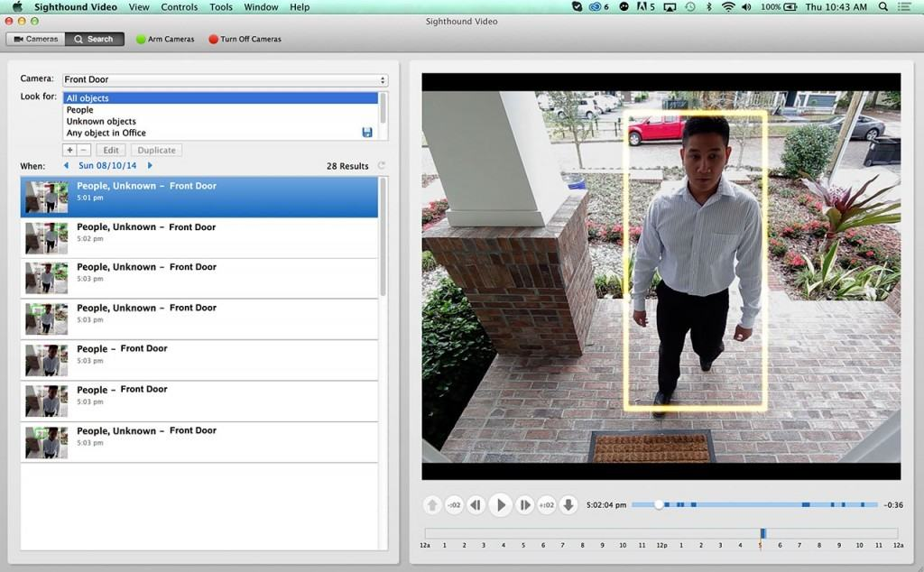The height and width of the screenshot is (572, 924).
Task: Step one frame backward
Action: pyautogui.click(x=476, y=505)
